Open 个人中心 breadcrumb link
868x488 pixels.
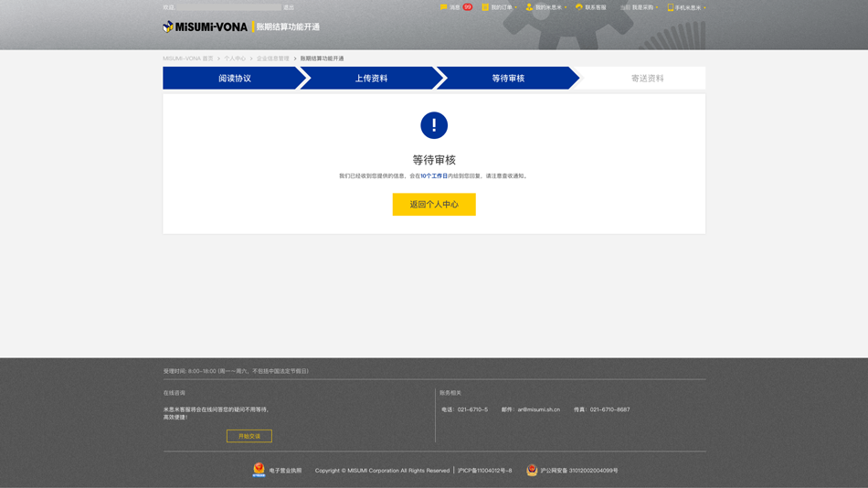click(235, 58)
